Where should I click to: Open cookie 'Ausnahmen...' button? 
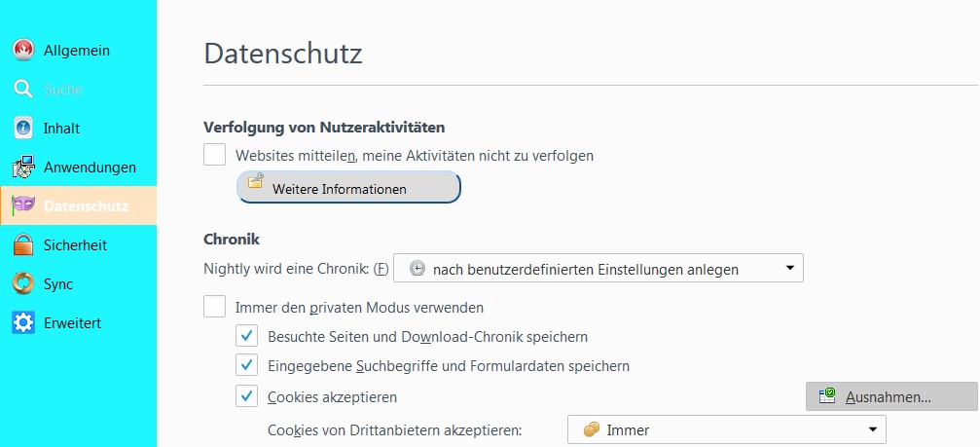[890, 396]
